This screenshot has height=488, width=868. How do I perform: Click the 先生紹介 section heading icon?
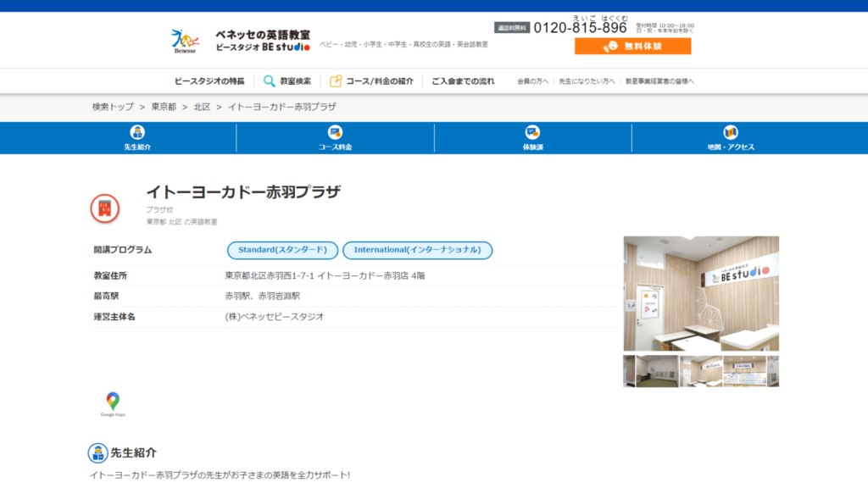coord(98,453)
